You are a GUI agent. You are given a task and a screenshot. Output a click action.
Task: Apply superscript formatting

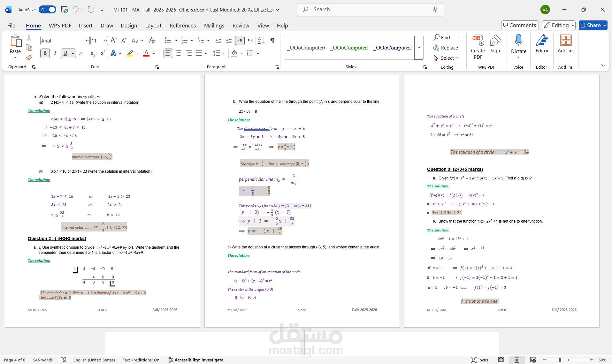point(103,53)
